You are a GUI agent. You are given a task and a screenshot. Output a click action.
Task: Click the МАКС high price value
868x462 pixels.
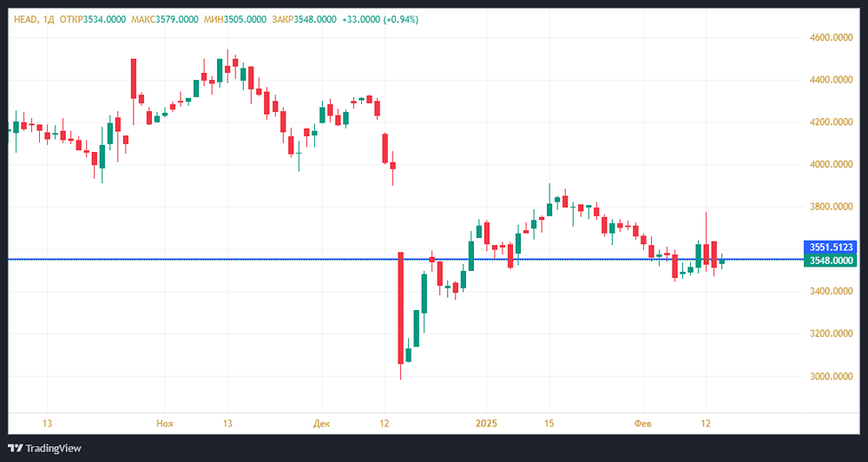coord(174,19)
